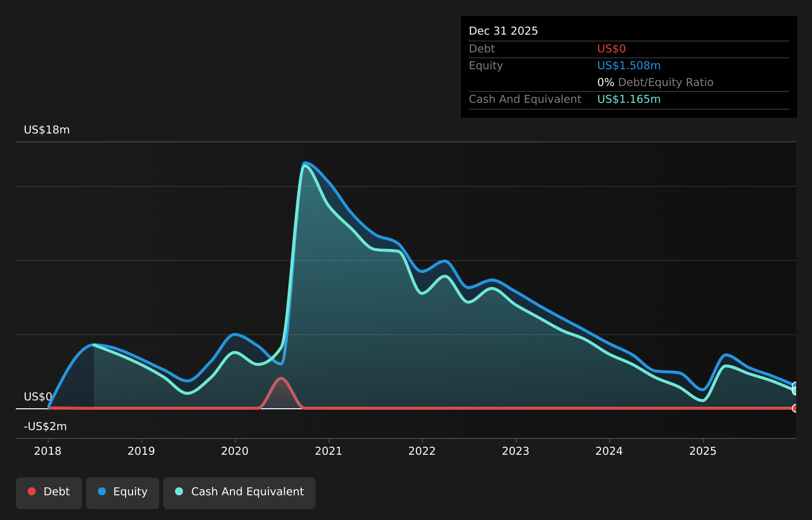Click the red Debt endpoint marker on chart
812x520 pixels.
tap(795, 409)
